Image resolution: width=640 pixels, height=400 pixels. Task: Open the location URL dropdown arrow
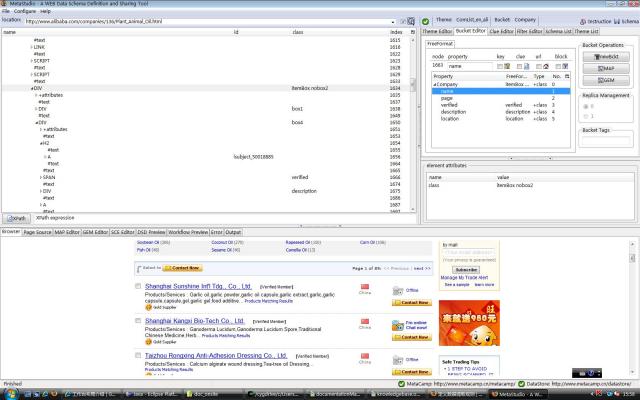point(393,22)
